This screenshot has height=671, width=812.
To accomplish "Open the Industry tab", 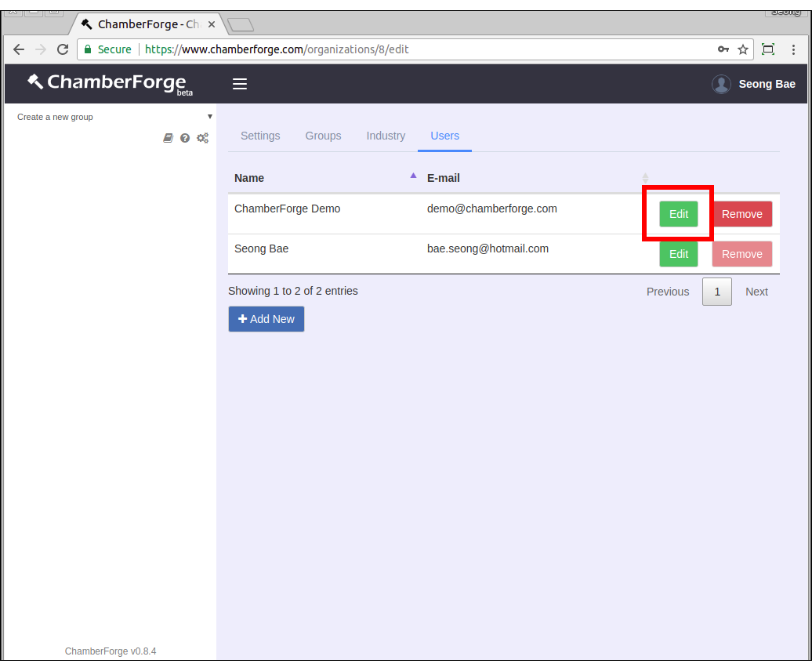I will (x=386, y=136).
